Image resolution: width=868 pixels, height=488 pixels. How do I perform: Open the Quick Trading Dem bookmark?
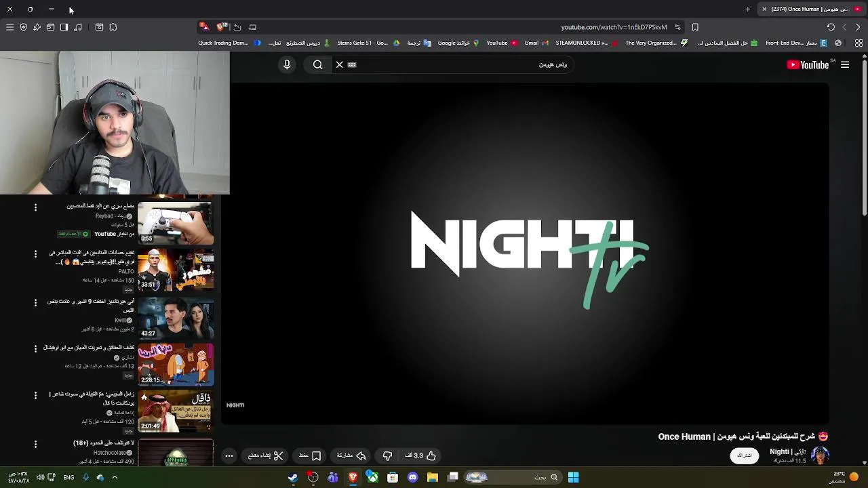229,43
